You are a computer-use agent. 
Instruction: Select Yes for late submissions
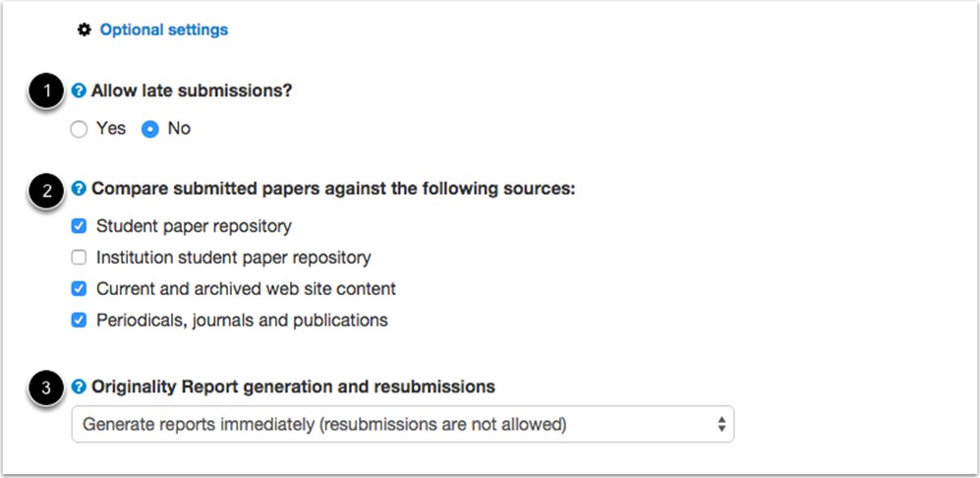click(x=79, y=130)
